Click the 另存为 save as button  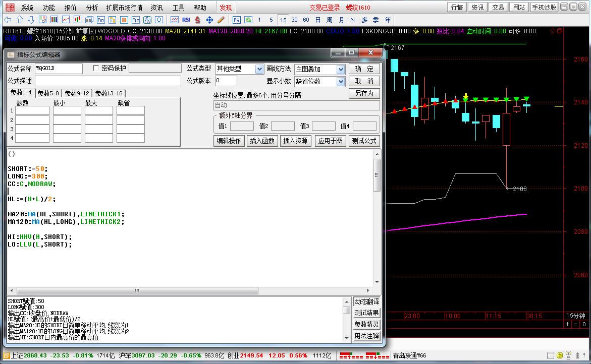[x=364, y=93]
